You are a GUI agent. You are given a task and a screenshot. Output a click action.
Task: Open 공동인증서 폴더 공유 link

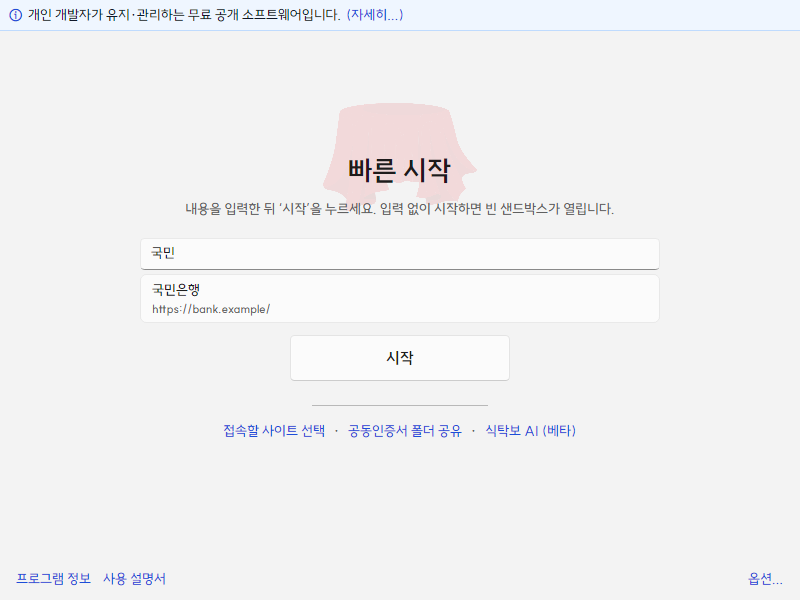tap(405, 431)
